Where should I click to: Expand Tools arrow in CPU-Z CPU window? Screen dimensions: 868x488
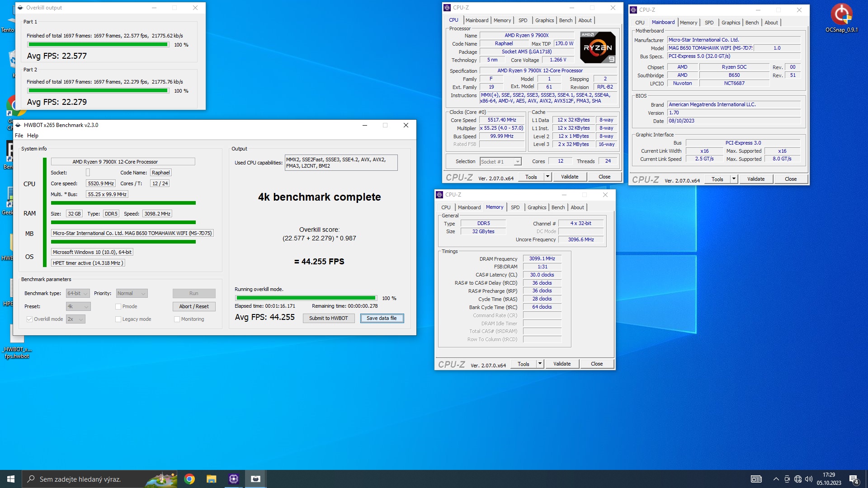(547, 177)
